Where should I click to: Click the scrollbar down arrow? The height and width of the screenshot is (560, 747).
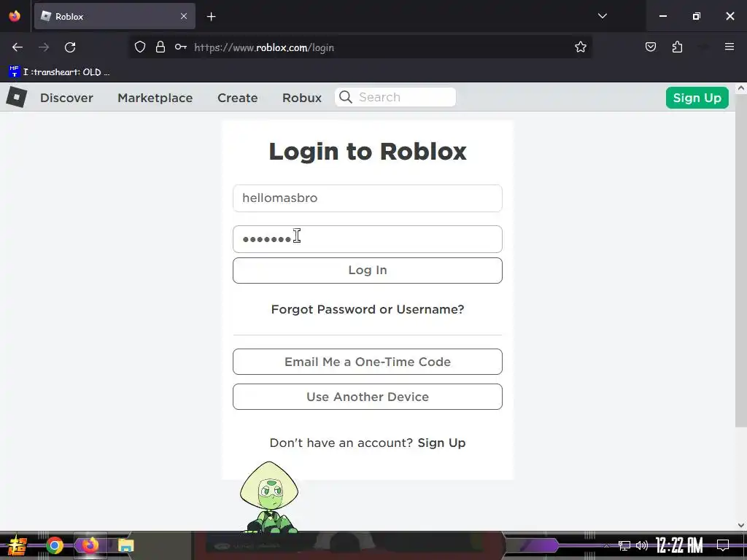741,525
